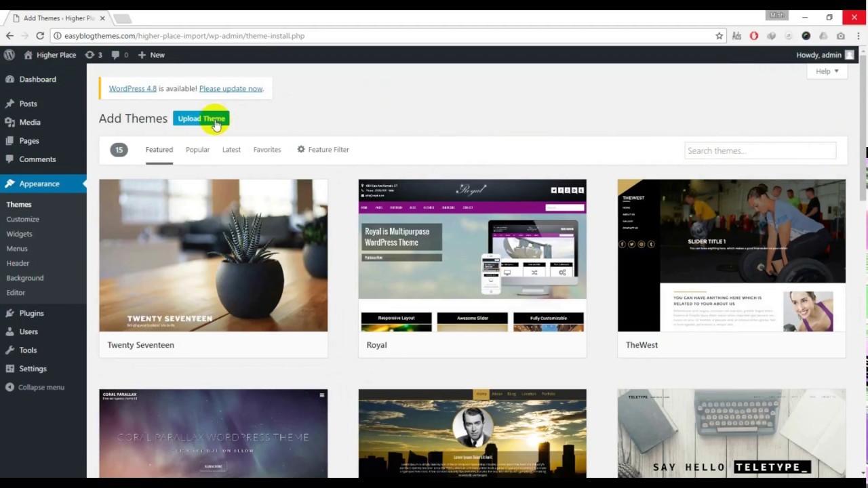Open the WordPress logo menu
The width and height of the screenshot is (868, 488).
click(x=9, y=55)
